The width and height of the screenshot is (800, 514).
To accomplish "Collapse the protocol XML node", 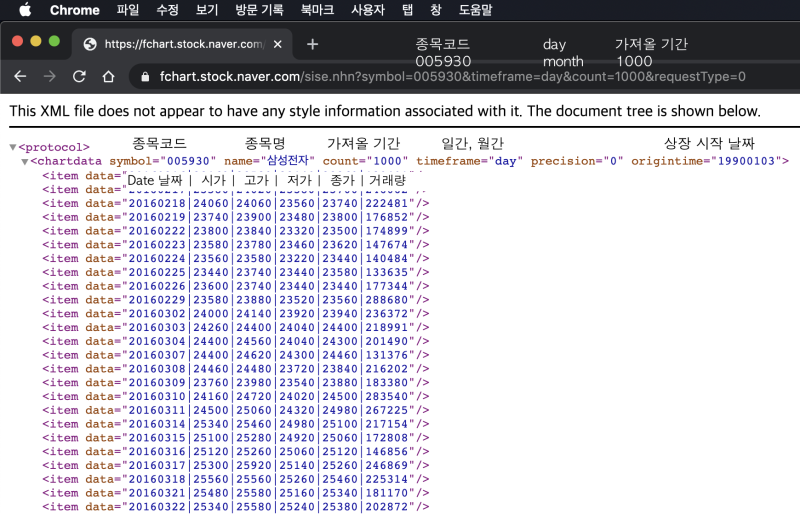I will tap(13, 148).
